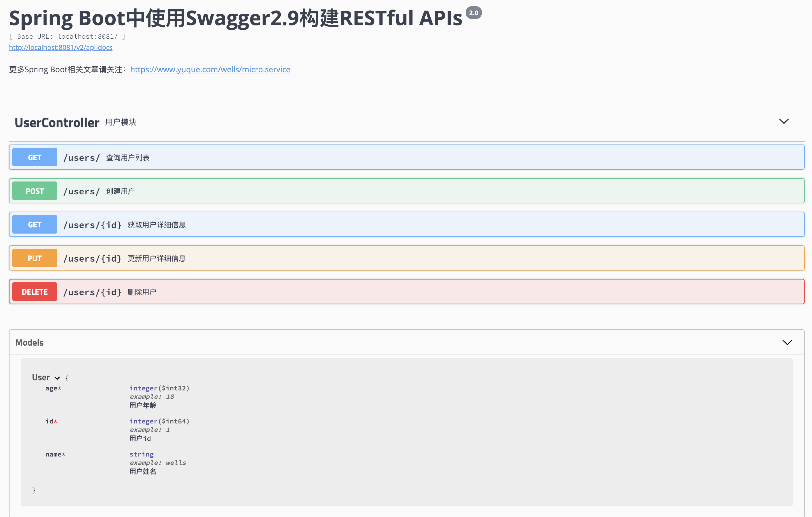
Task: Open the api-docs localhost link
Action: (x=61, y=48)
